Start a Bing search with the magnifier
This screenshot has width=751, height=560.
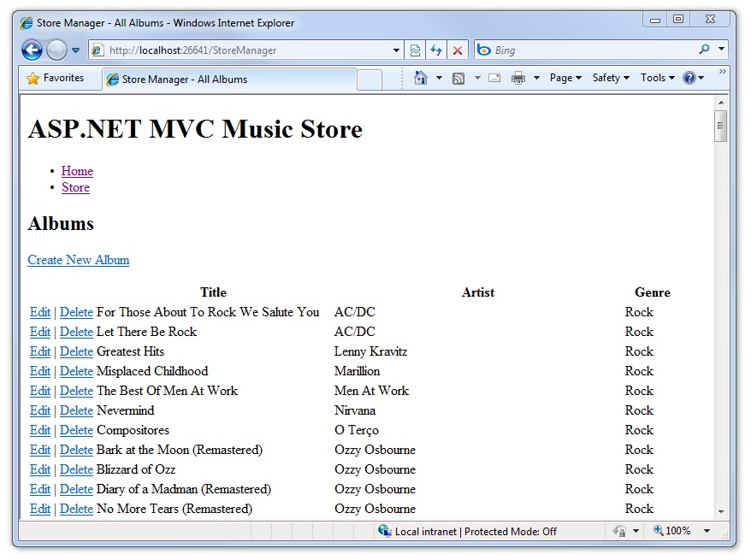pos(707,50)
